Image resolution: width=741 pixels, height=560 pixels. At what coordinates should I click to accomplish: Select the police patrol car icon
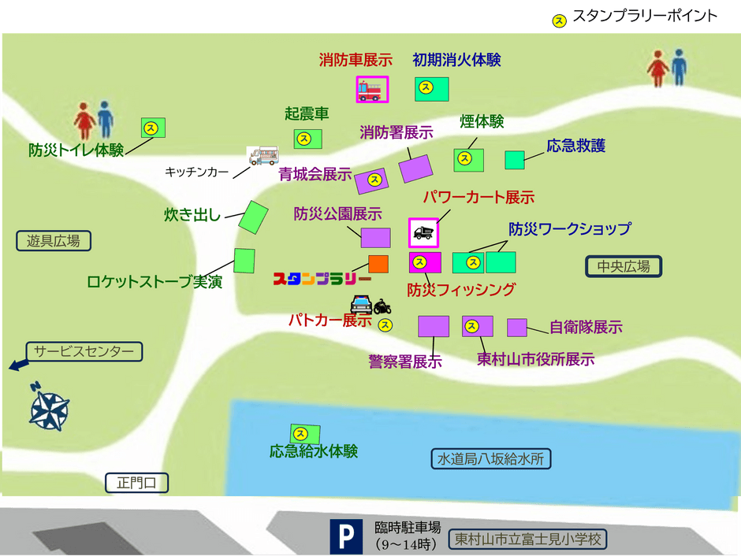(x=362, y=304)
